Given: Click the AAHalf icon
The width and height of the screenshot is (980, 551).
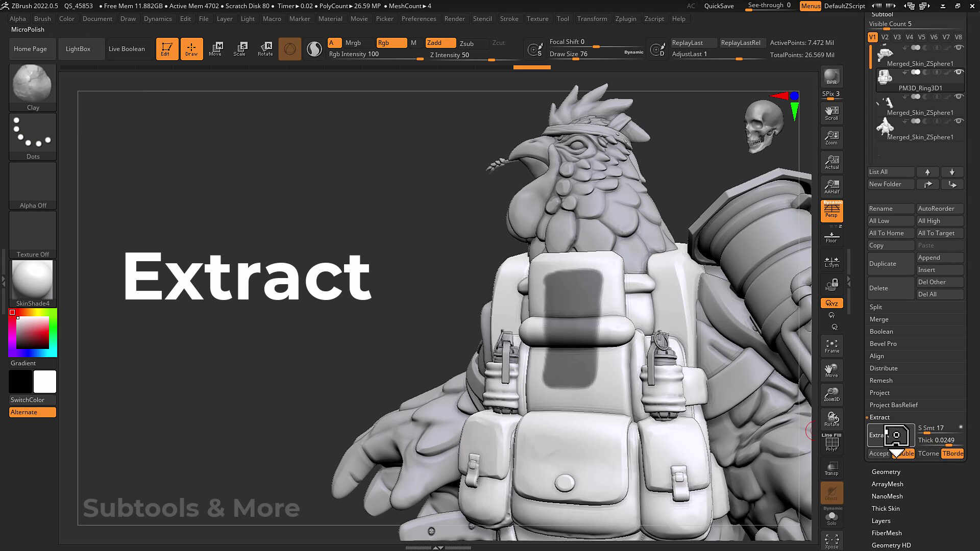Looking at the screenshot, I should [831, 187].
